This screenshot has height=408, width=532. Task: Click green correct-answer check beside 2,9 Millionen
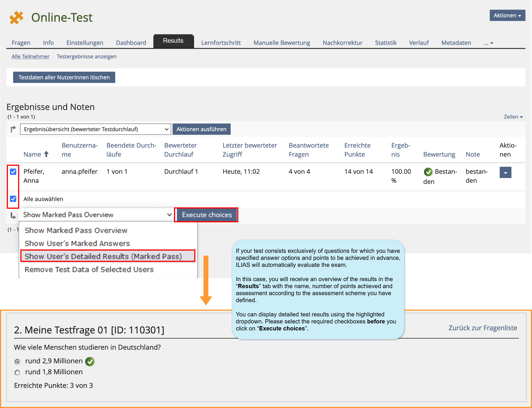[90, 361]
